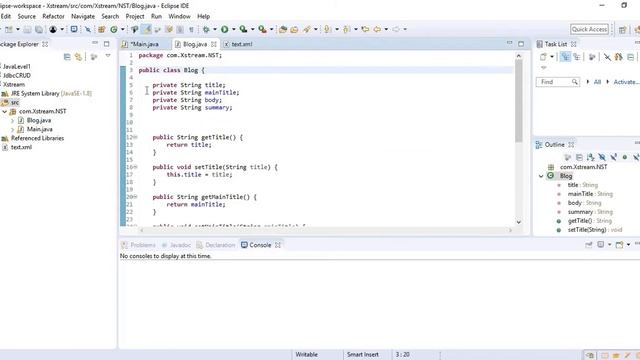Toggle Hide Non-Public Members in Outline

624,157
